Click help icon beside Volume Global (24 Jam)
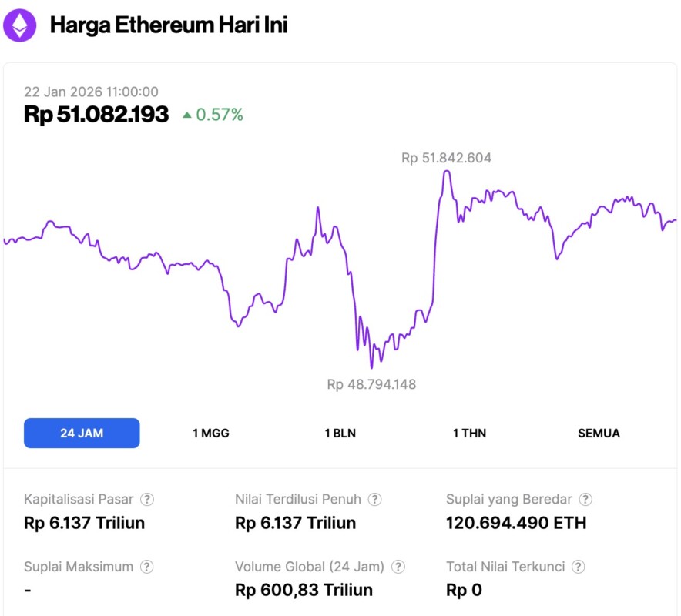The width and height of the screenshot is (681, 616). point(398,567)
